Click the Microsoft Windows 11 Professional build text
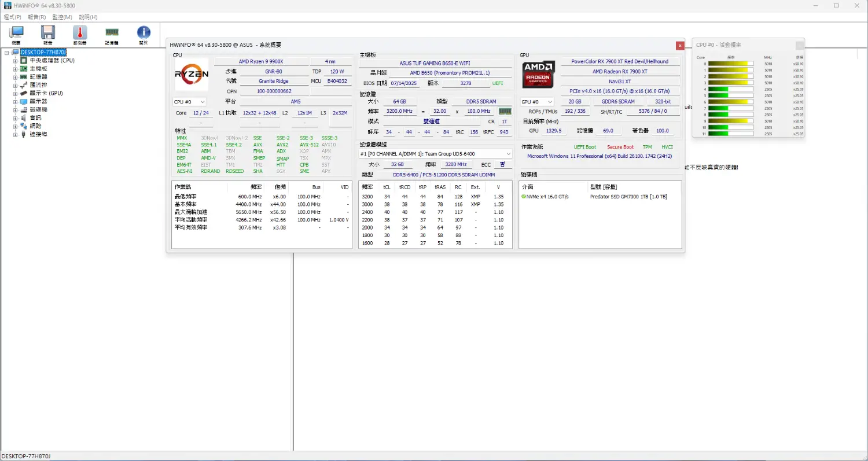Image resolution: width=868 pixels, height=461 pixels. 599,156
